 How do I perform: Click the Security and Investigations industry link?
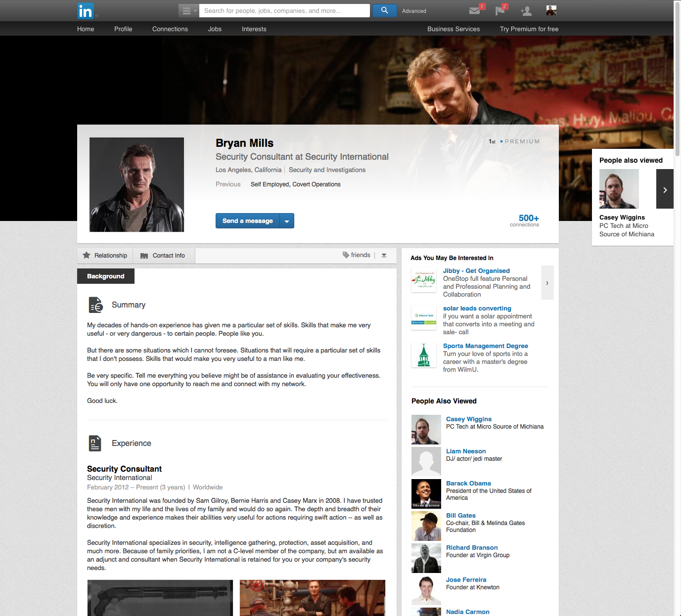click(327, 170)
